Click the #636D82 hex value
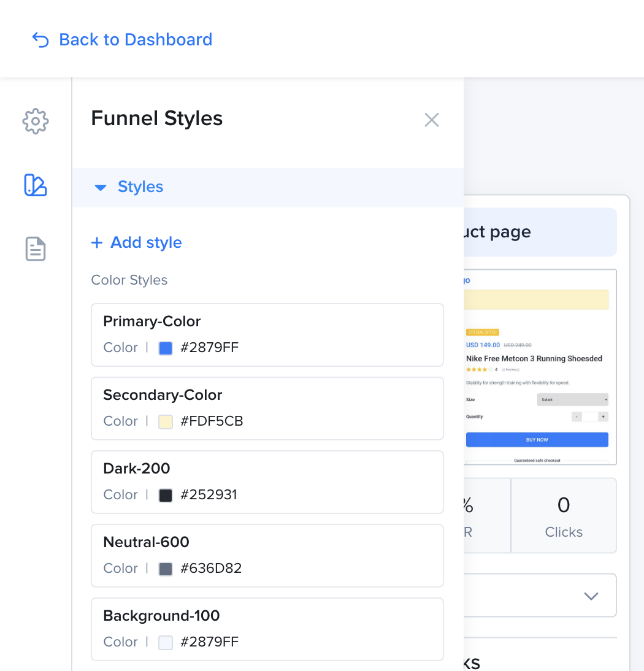The height and width of the screenshot is (671, 644). click(211, 569)
